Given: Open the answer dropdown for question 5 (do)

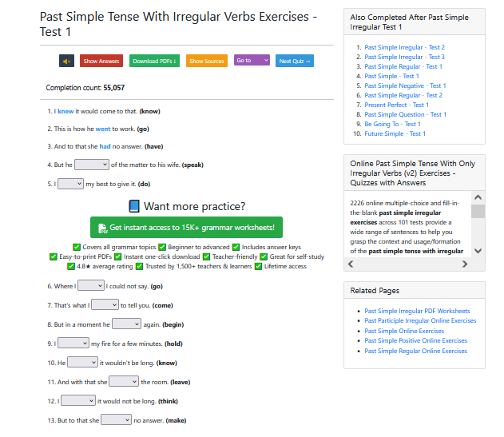Looking at the screenshot, I should point(70,184).
